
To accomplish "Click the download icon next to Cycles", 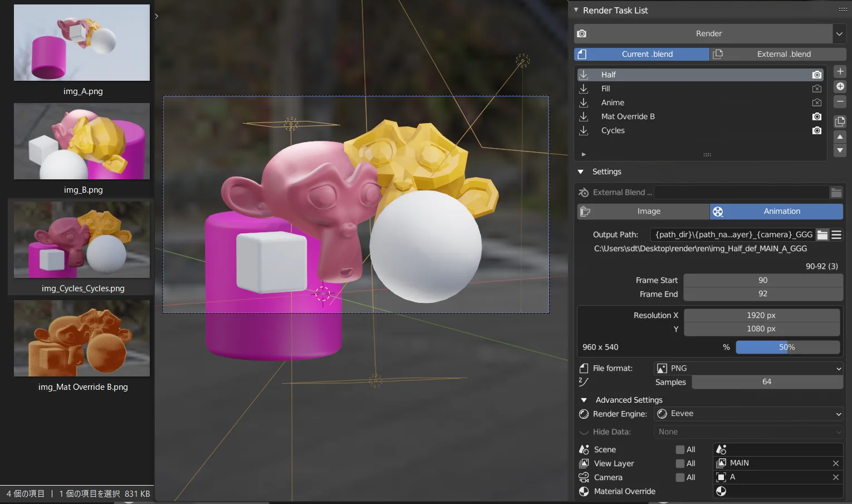I will click(584, 130).
